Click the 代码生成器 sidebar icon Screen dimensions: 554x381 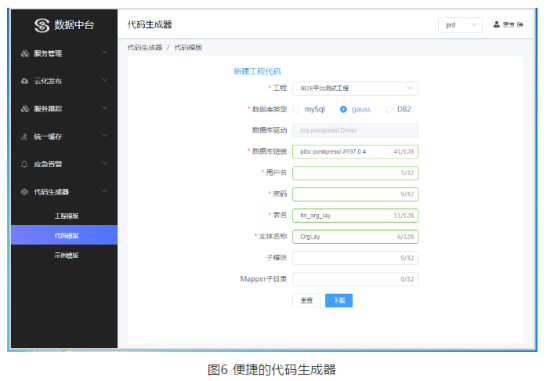pos(24,192)
